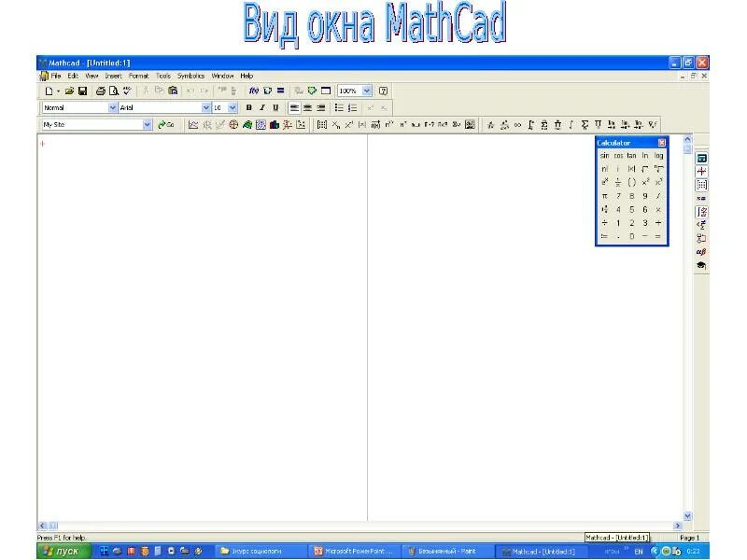This screenshot has height=560, width=747.
Task: Open the Calculus palette from Math toolbar
Action: point(701,212)
